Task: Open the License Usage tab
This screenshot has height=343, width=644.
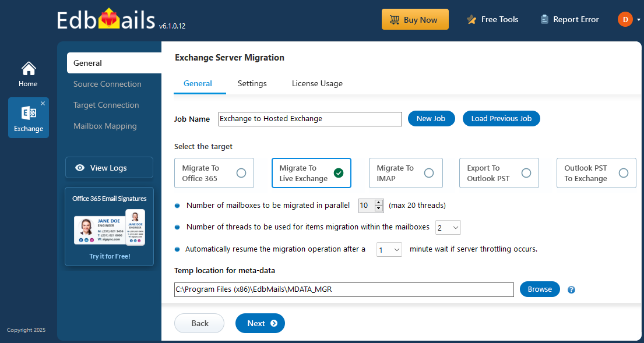Action: (317, 83)
